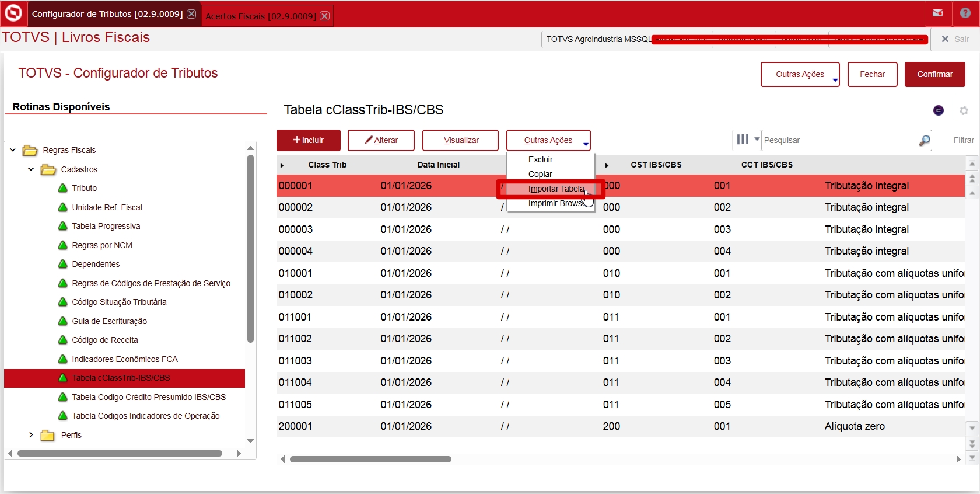Screen dimensions: 980x494
Task: Click the Filtrar link
Action: point(963,140)
